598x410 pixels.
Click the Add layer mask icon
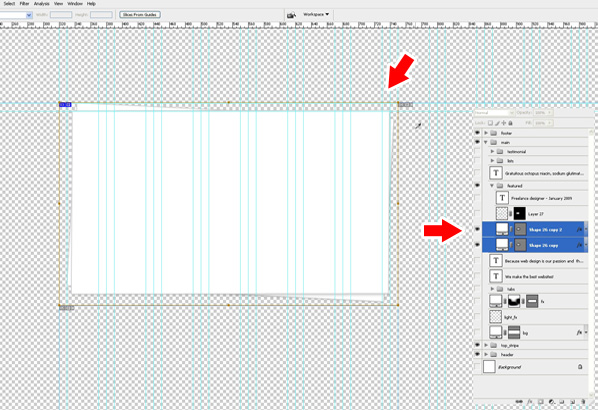[x=540, y=402]
